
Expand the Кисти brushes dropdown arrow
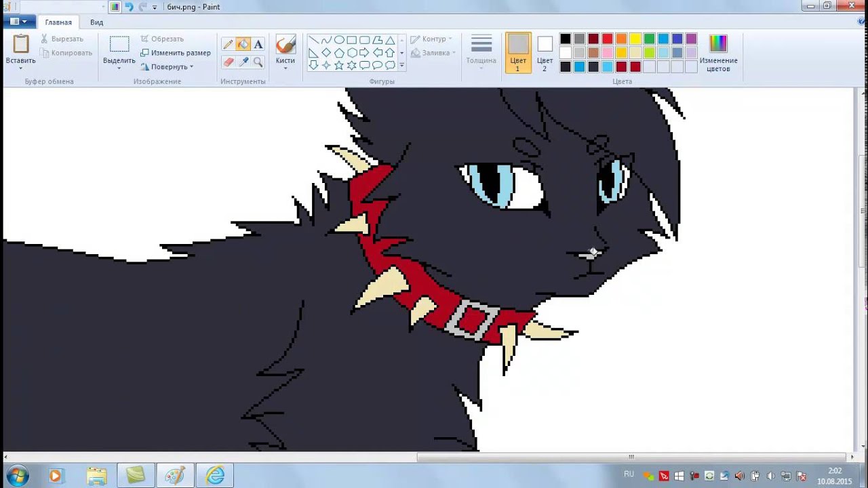coord(285,68)
